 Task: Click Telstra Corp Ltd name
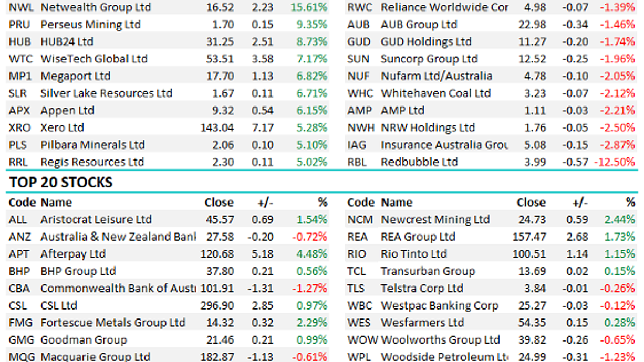[x=422, y=288]
